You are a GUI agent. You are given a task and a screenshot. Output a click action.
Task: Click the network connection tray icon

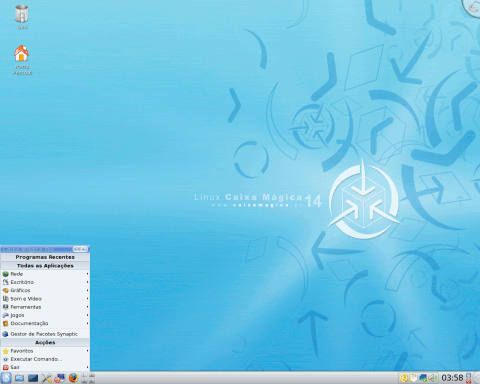423,378
